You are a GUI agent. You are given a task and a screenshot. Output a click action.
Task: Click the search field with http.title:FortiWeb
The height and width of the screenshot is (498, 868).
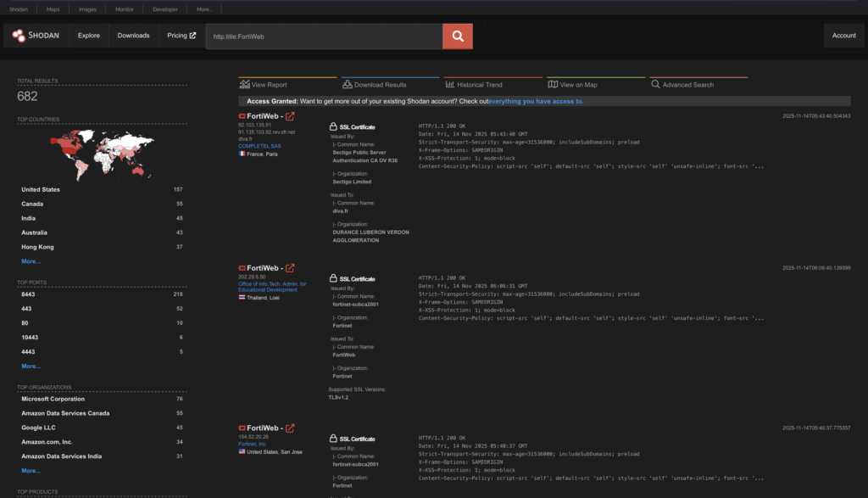pos(322,36)
